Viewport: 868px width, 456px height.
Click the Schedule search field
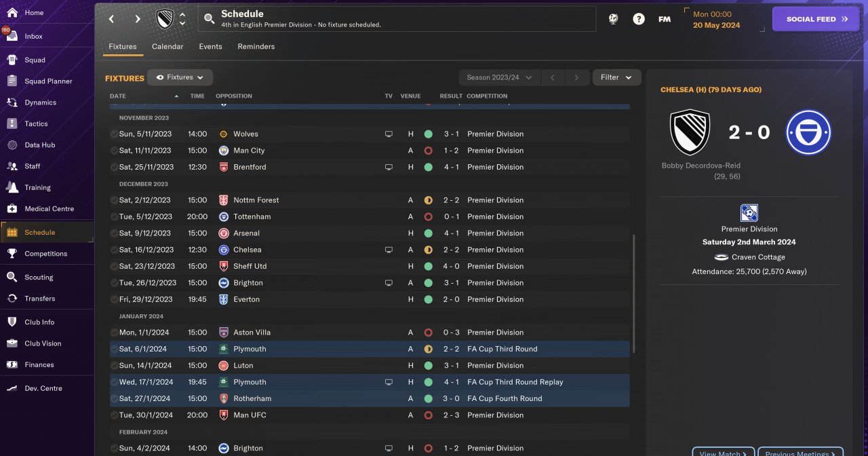click(397, 19)
